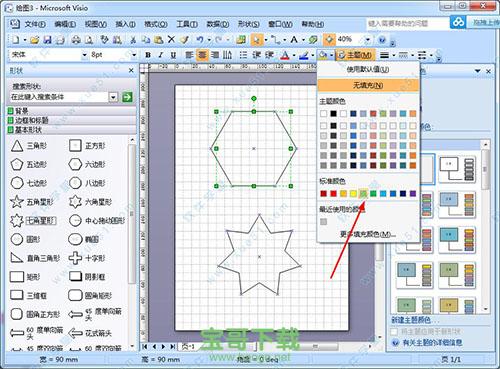Click the Paste clipboard icon
The width and height of the screenshot is (500, 369).
(158, 40)
